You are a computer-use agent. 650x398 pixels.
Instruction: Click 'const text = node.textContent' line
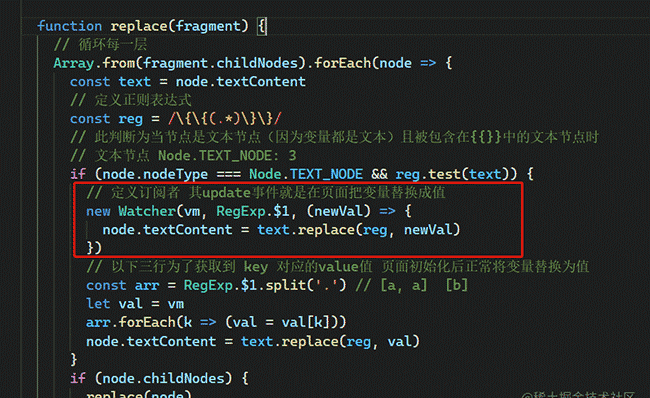188,82
